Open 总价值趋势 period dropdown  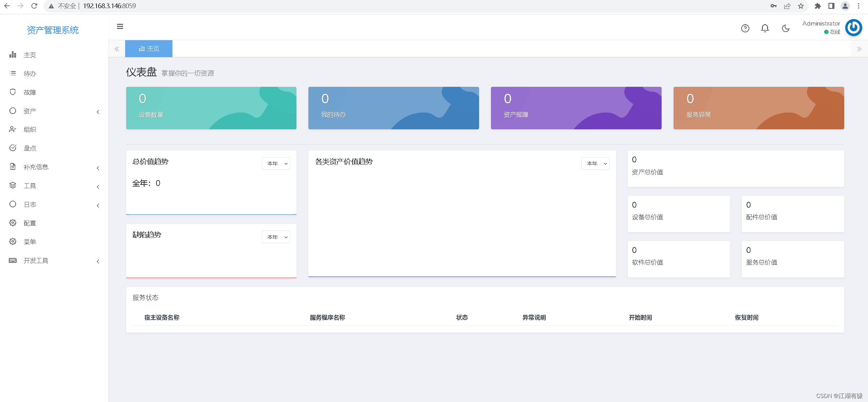[276, 164]
